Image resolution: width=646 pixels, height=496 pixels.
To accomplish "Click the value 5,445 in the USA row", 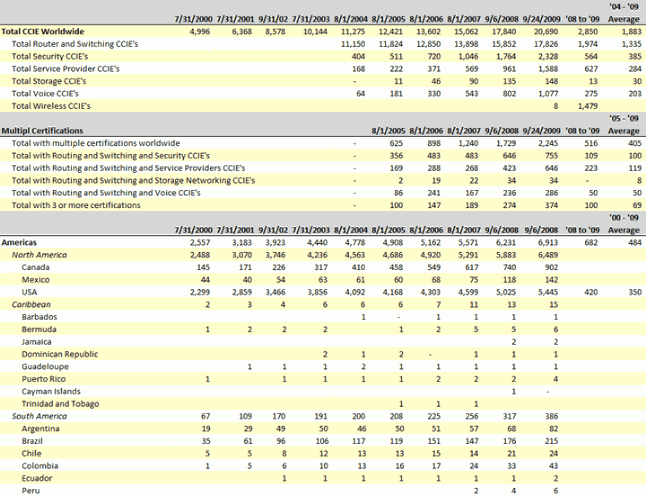I will click(548, 292).
